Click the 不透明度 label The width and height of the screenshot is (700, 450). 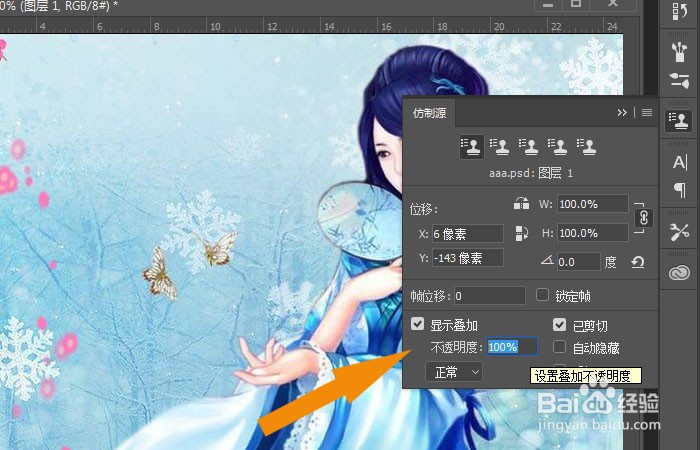(456, 347)
